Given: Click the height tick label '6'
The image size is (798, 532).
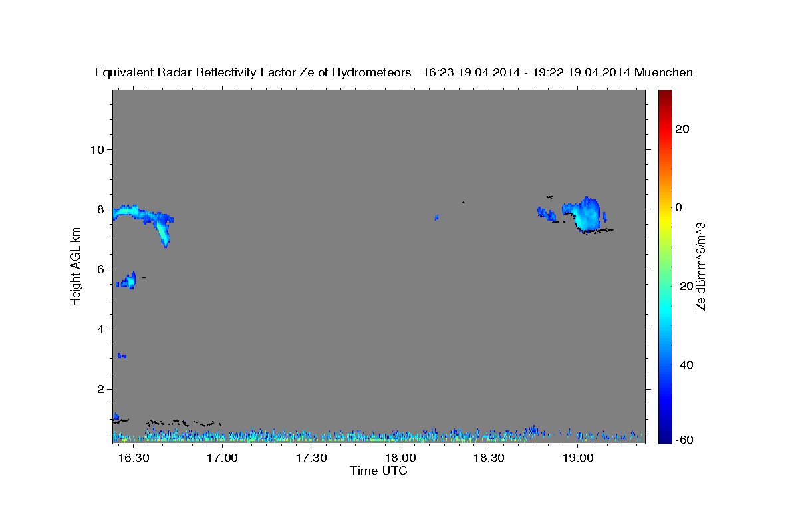Looking at the screenshot, I should [x=100, y=269].
